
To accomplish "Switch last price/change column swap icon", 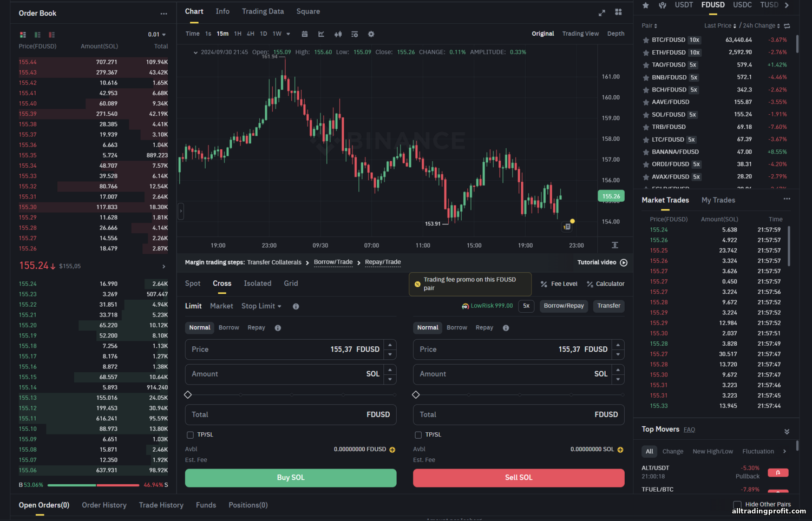I will pyautogui.click(x=787, y=26).
